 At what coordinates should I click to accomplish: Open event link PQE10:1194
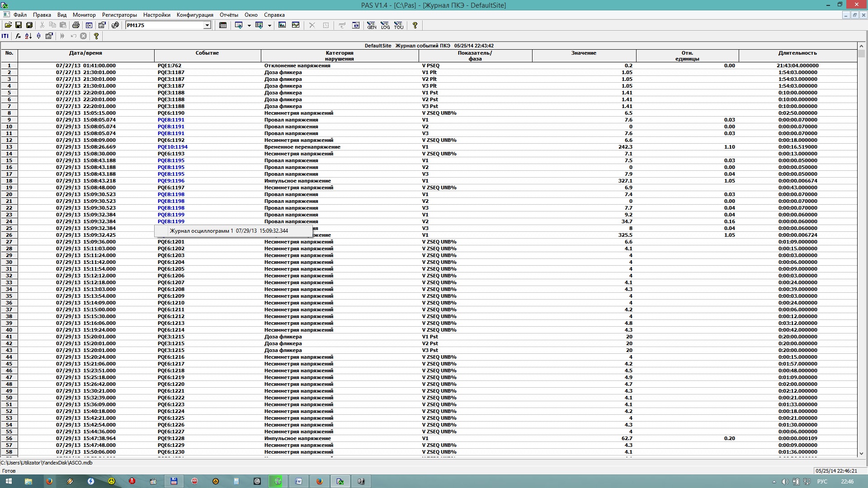pos(172,147)
